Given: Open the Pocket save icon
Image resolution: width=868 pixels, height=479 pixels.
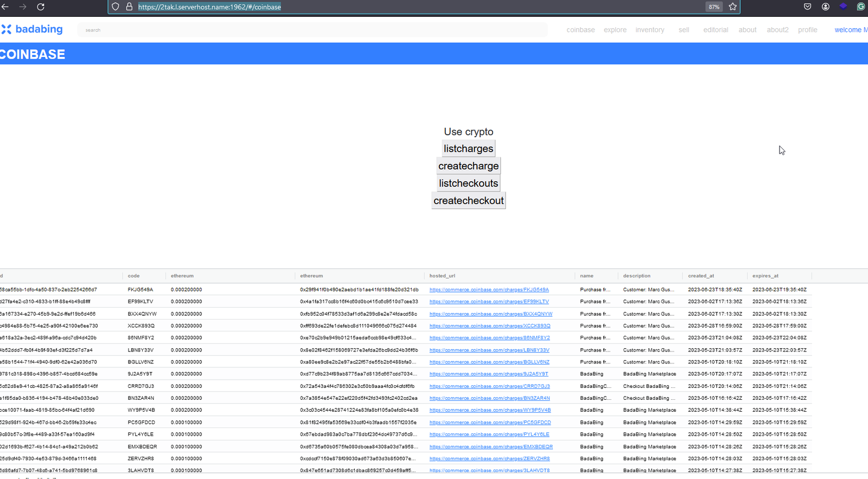Looking at the screenshot, I should (x=808, y=7).
